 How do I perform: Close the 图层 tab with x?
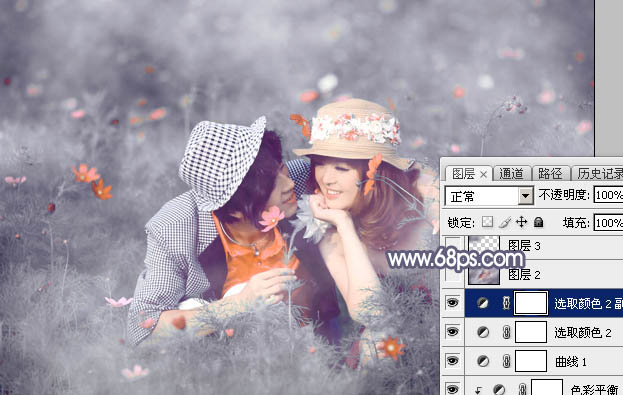(483, 174)
